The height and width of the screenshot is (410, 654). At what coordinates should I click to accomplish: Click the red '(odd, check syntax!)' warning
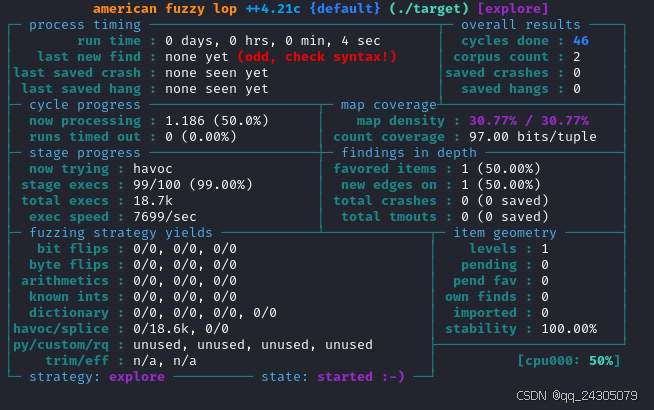(x=317, y=57)
